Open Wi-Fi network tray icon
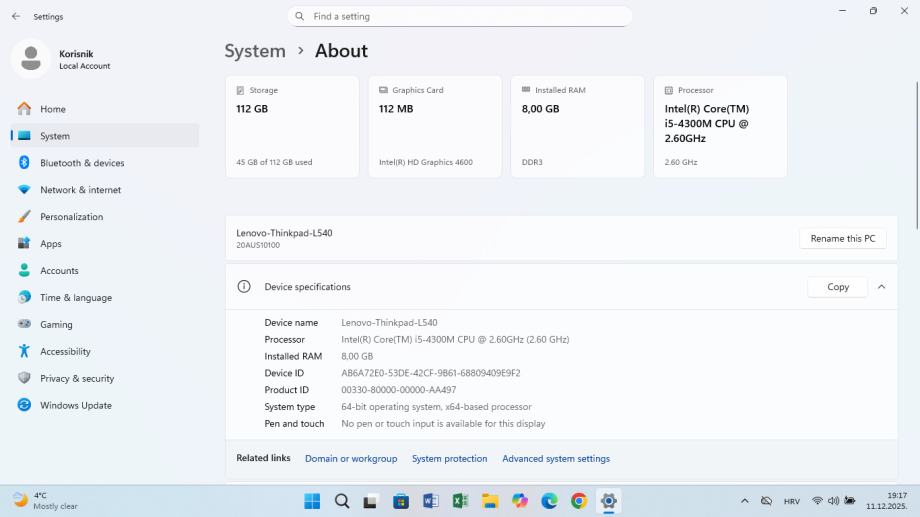Screen dimensions: 920x517 [817, 501]
